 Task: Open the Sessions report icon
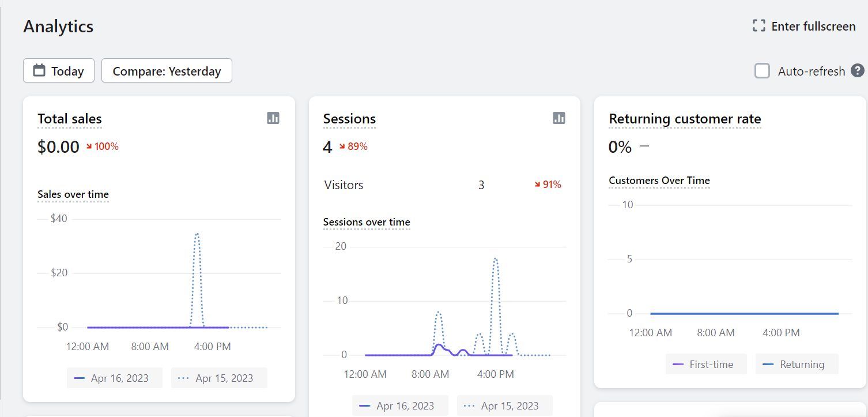coord(559,118)
